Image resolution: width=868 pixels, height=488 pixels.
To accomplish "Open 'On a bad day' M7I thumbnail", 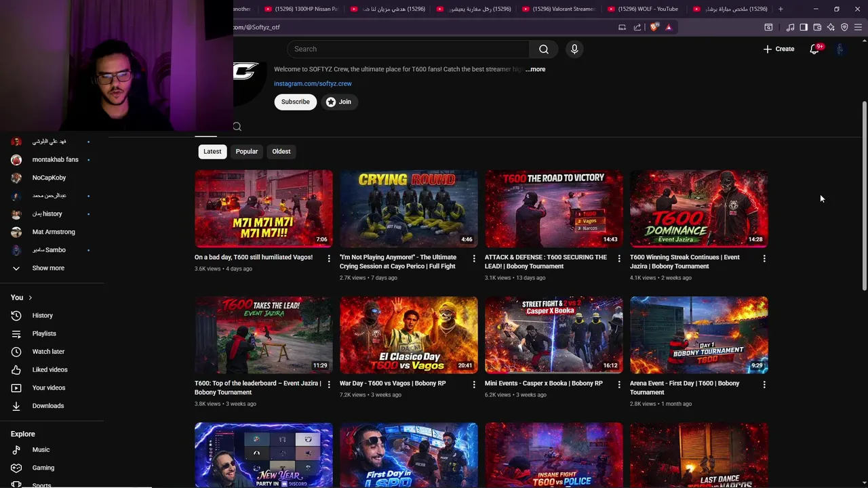I will (x=264, y=209).
